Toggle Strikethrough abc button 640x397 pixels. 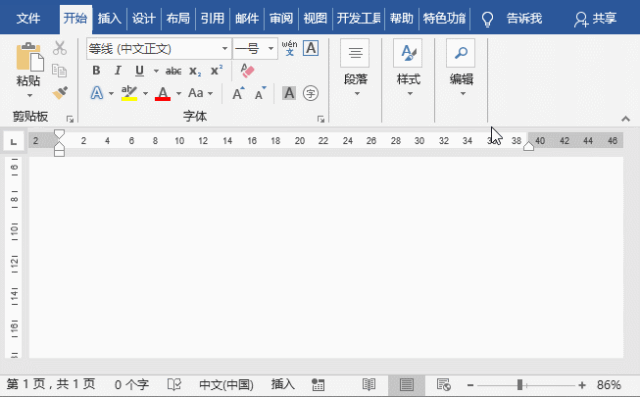click(173, 71)
